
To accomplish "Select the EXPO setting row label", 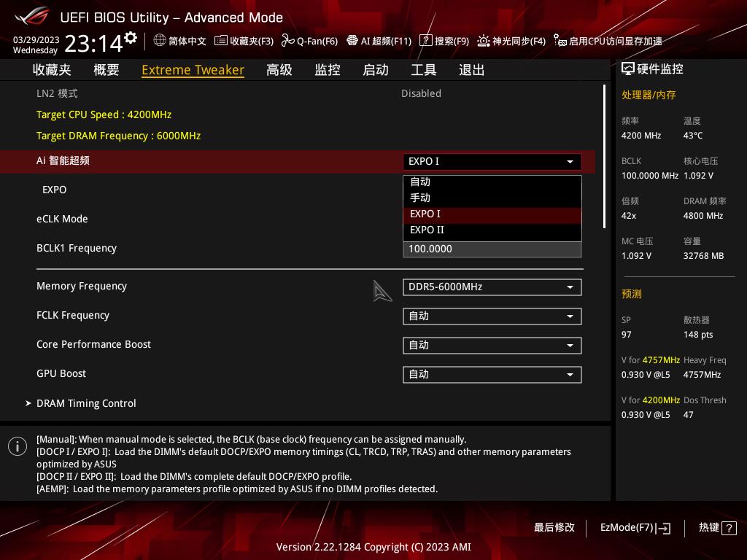I will point(54,190).
